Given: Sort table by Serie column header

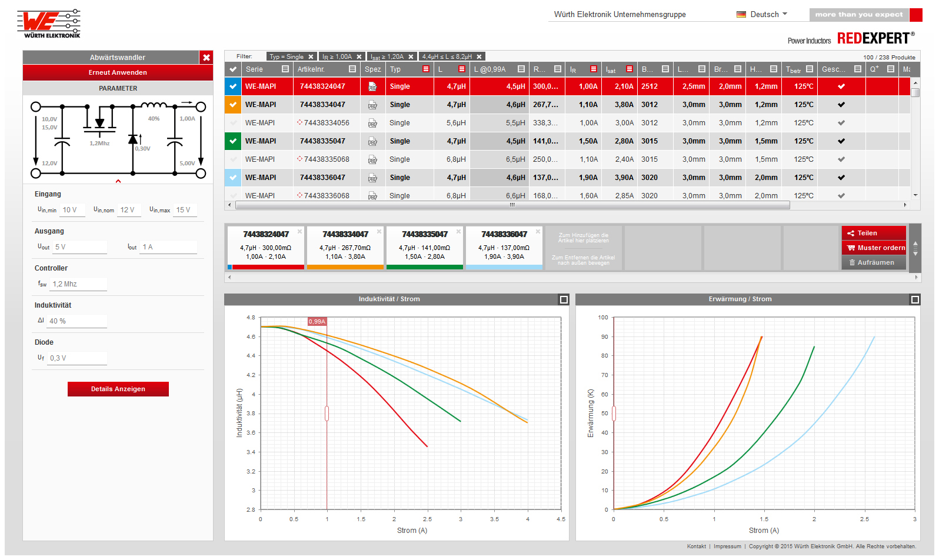Looking at the screenshot, I should [x=254, y=69].
